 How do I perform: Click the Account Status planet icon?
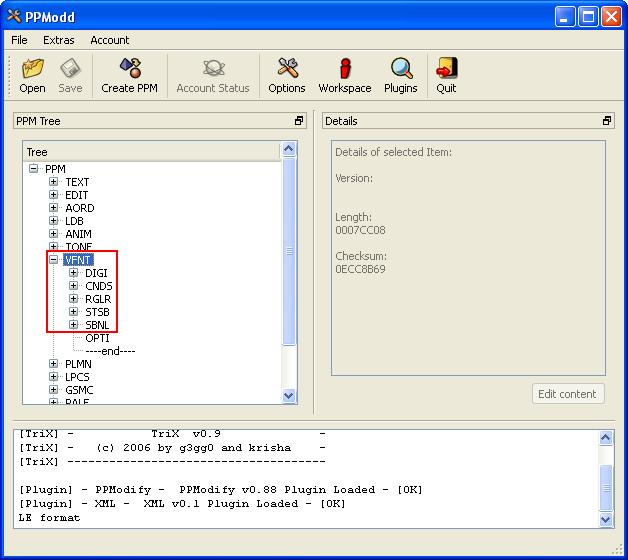[x=213, y=68]
